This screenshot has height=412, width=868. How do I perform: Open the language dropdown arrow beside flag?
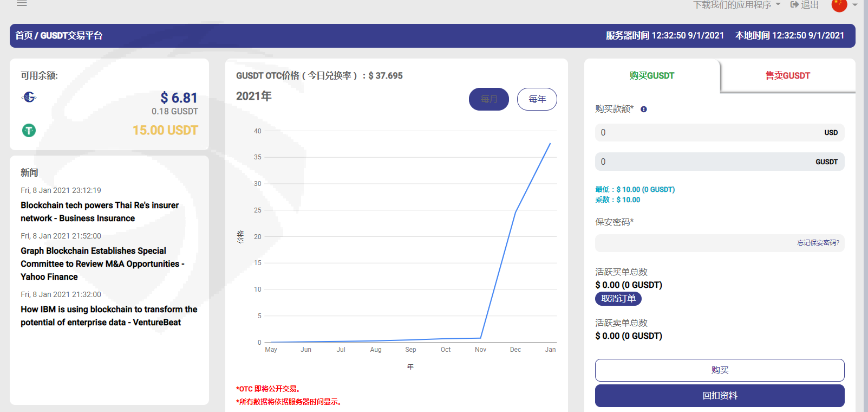855,5
